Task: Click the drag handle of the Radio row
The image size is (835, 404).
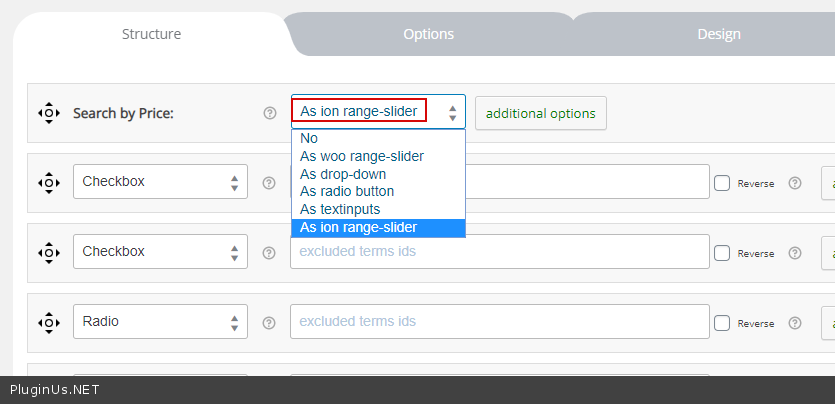Action: [48, 323]
